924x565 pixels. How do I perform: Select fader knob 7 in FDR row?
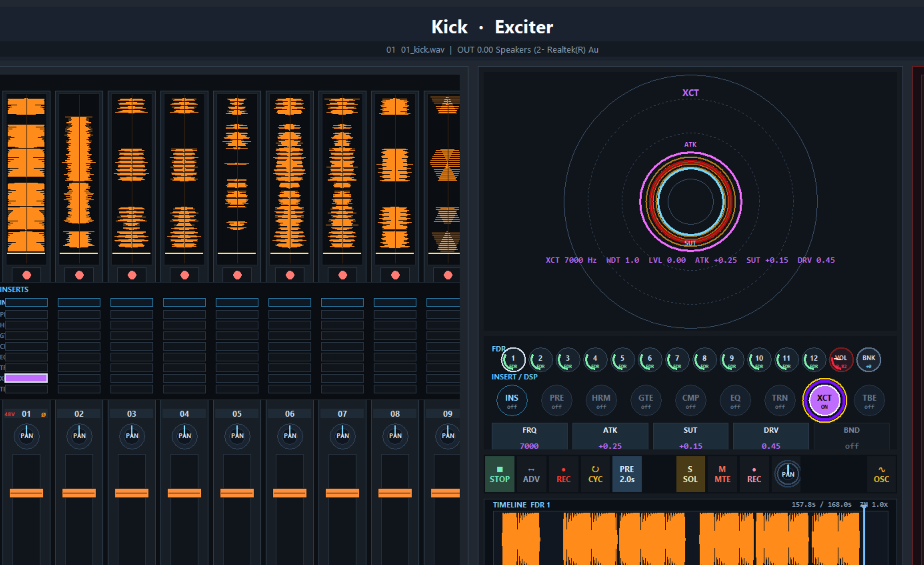click(x=677, y=360)
